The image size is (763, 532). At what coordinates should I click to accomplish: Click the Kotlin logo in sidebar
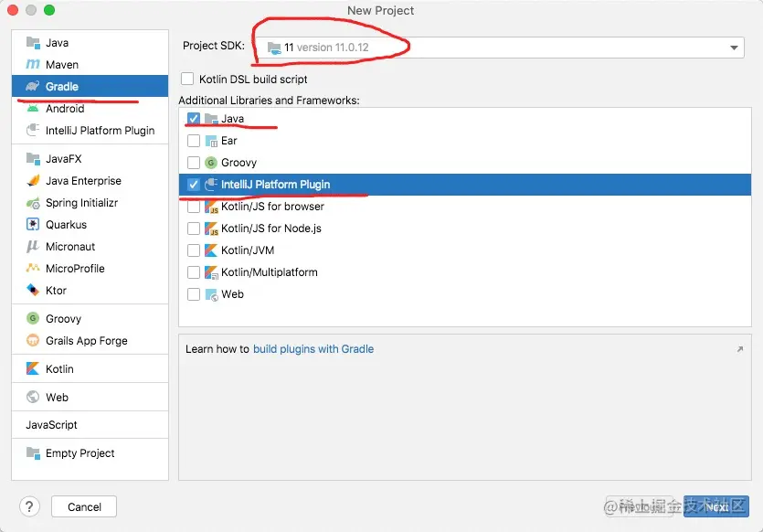click(33, 368)
